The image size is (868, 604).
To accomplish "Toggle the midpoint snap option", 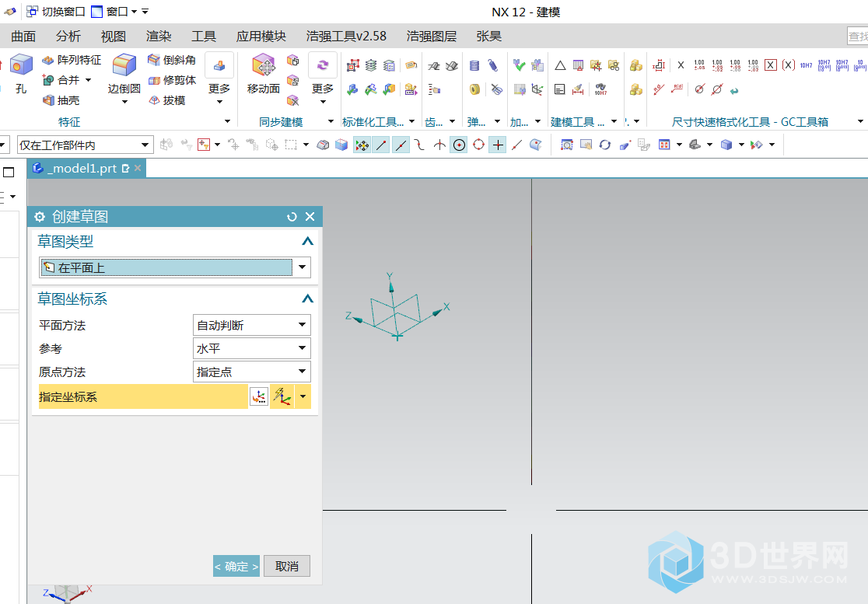I will tap(401, 145).
